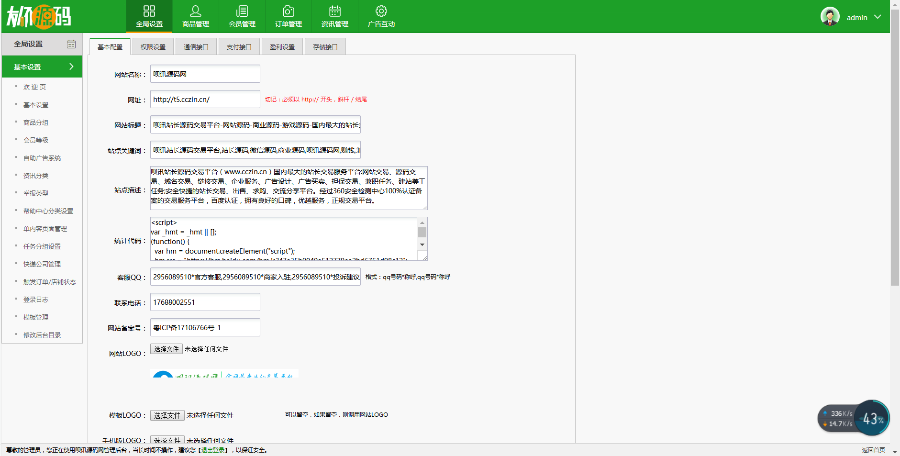Click the icon beside the 全局设置 sidebar header

pyautogui.click(x=71, y=44)
